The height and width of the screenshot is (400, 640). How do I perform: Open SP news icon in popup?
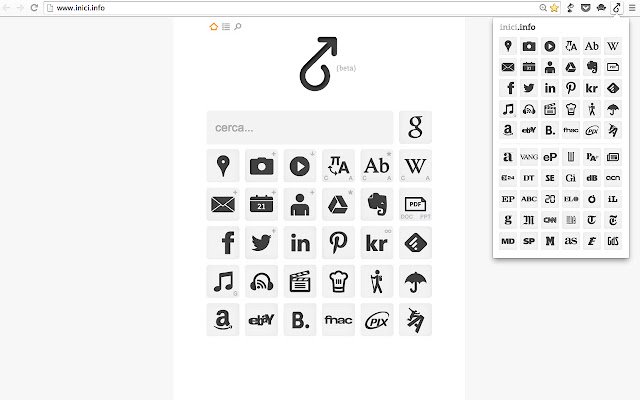point(529,241)
